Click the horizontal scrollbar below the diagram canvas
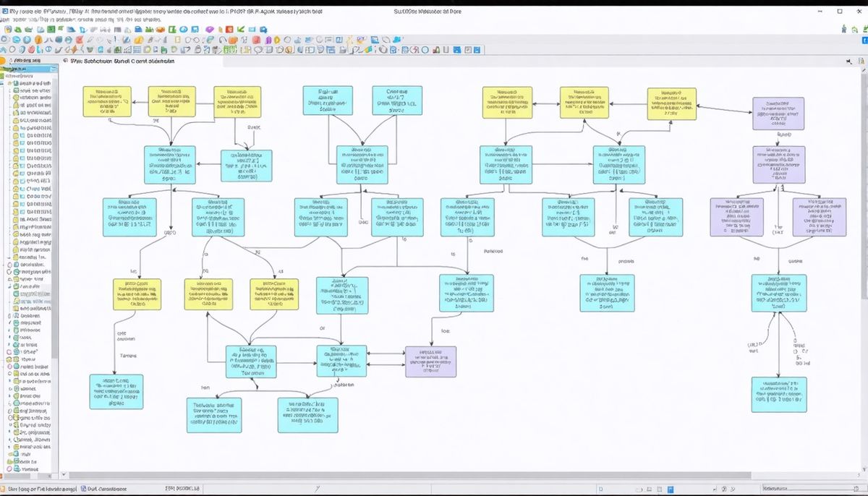The height and width of the screenshot is (496, 868). pos(434,476)
